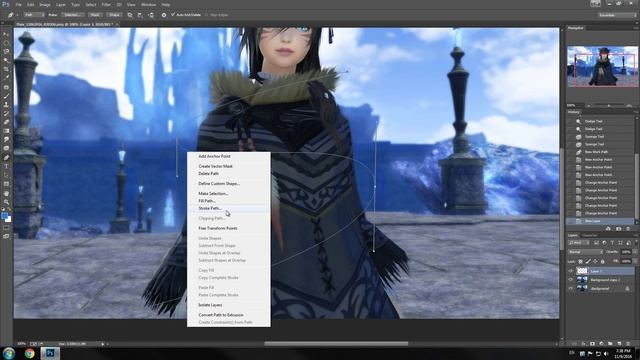
Task: Open the layer Kind filter dropdown
Action: pos(579,243)
